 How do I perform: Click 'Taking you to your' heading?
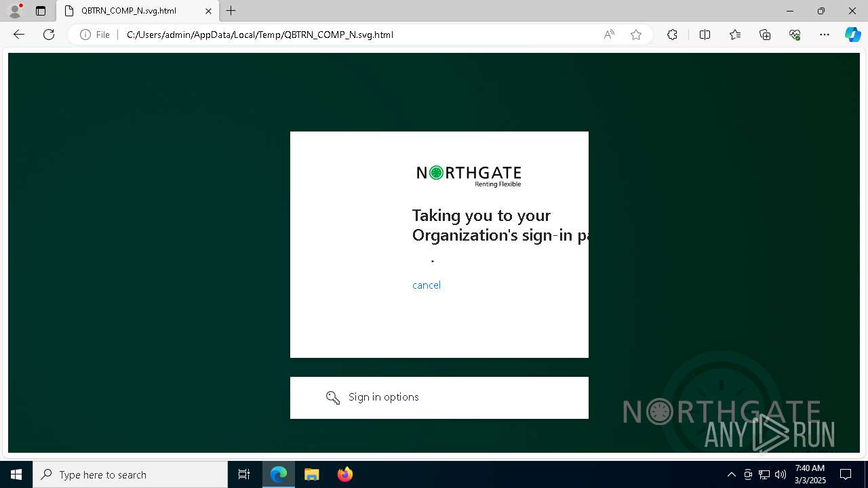tap(481, 216)
